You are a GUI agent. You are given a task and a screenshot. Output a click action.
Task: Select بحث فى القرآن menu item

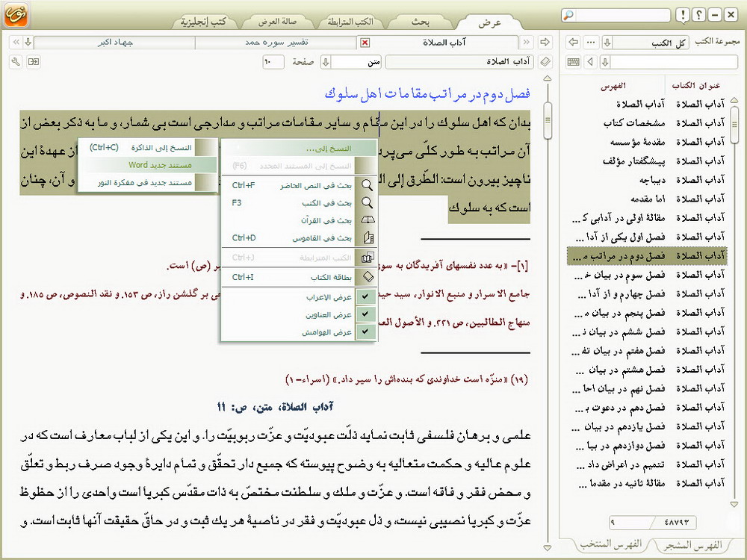pyautogui.click(x=300, y=220)
